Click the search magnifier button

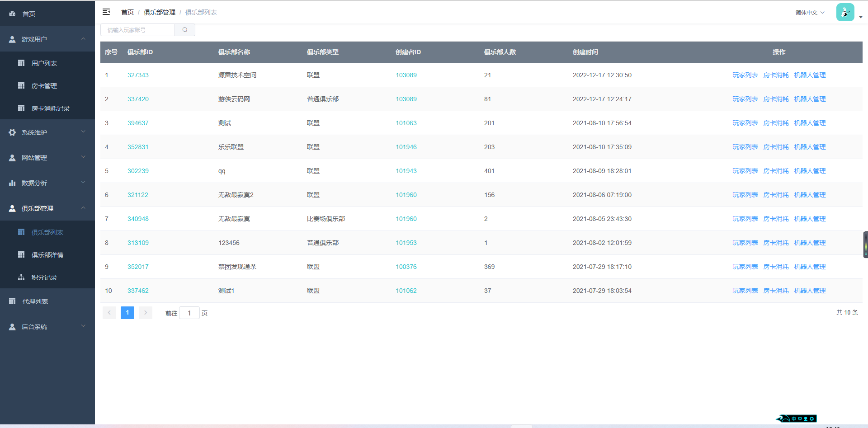click(x=185, y=30)
